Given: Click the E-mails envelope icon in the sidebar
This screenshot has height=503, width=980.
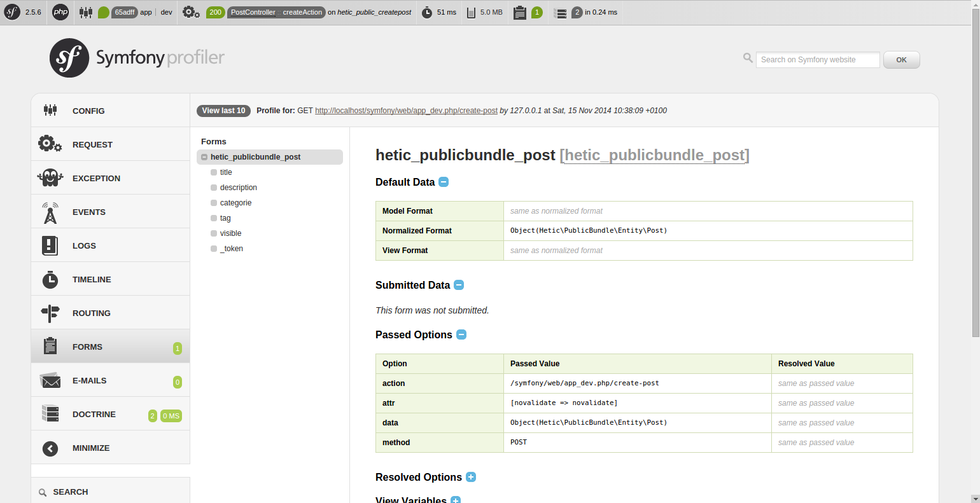Looking at the screenshot, I should click(x=50, y=380).
